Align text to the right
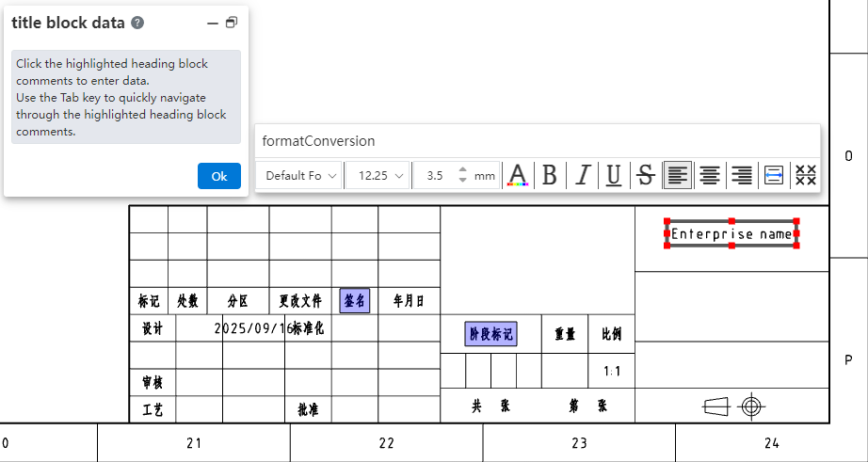The image size is (868, 462). point(742,175)
